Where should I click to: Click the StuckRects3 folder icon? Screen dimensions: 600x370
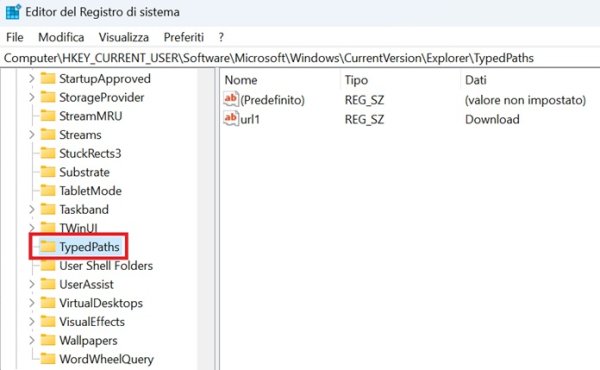pyautogui.click(x=48, y=153)
